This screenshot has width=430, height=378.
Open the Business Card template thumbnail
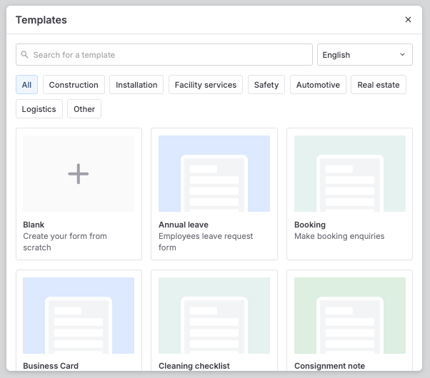point(78,315)
